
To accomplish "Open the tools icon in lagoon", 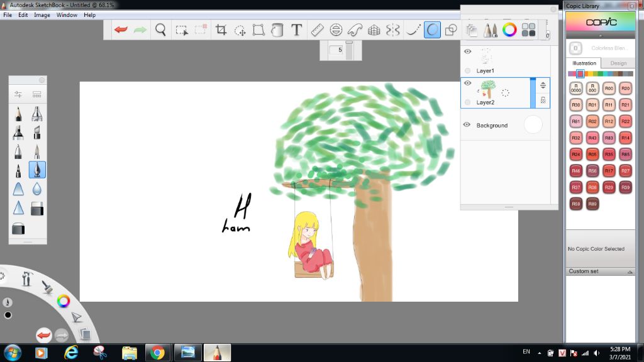I will click(x=27, y=279).
